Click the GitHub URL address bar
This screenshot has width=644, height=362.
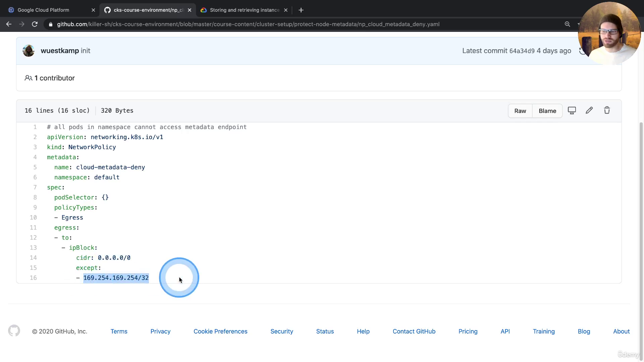(x=248, y=24)
